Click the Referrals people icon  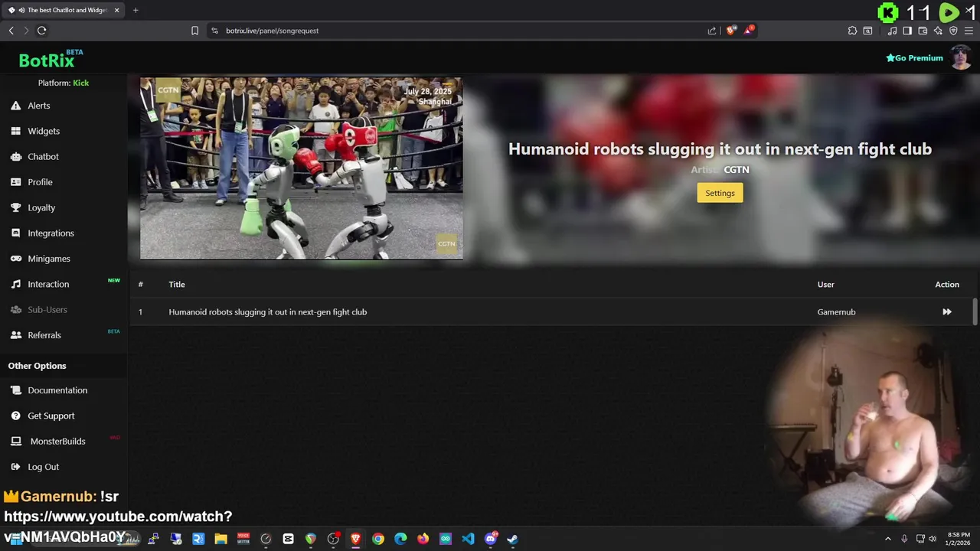click(15, 335)
